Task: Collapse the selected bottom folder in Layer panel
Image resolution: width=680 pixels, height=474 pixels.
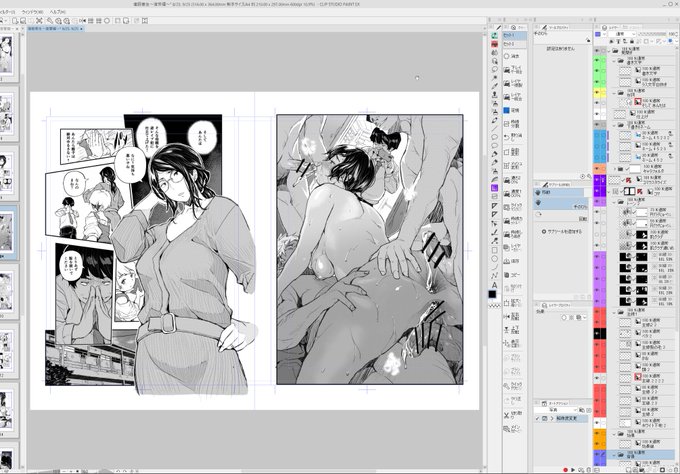Action: click(614, 454)
